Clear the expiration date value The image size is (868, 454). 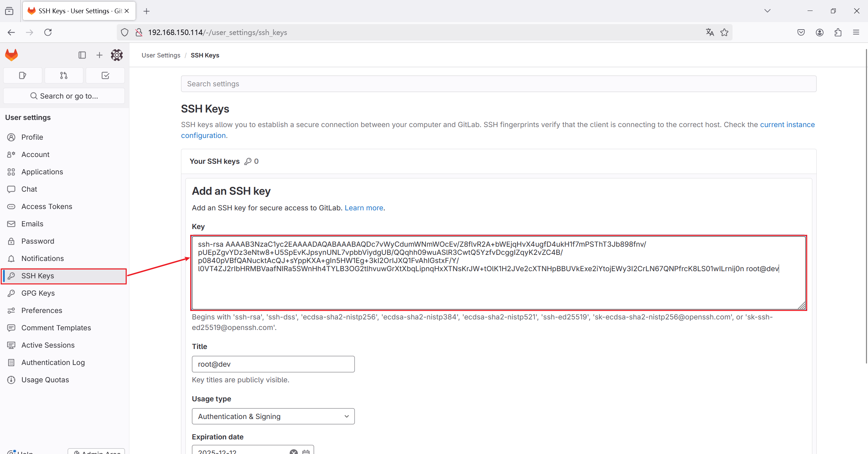click(293, 452)
